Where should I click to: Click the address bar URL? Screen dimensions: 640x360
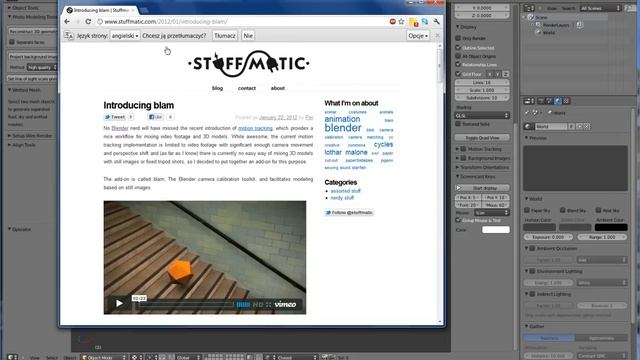pos(166,22)
